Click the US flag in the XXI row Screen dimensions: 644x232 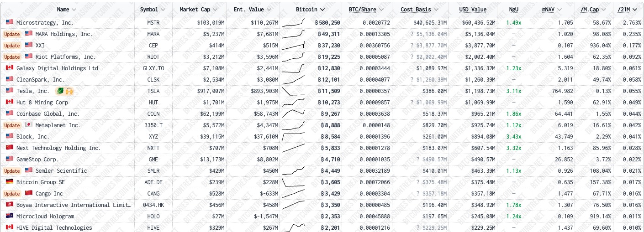tap(29, 45)
